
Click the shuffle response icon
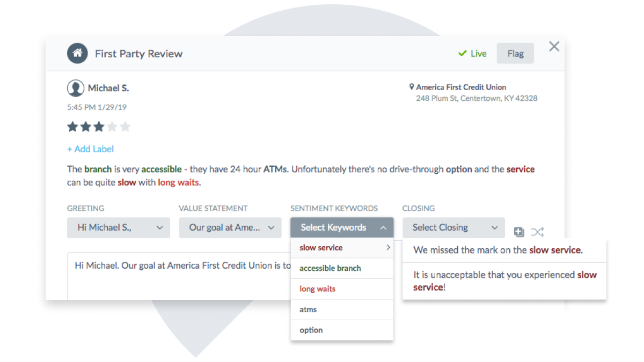[x=538, y=232]
